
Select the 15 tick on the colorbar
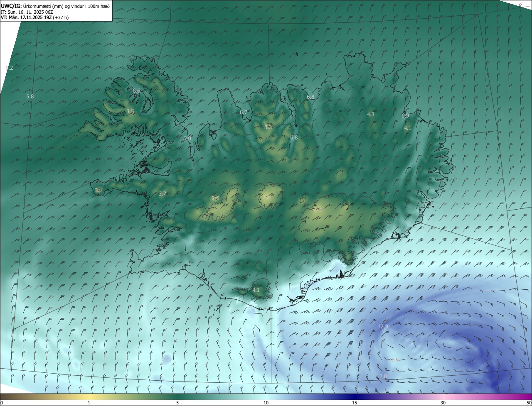tap(355, 403)
